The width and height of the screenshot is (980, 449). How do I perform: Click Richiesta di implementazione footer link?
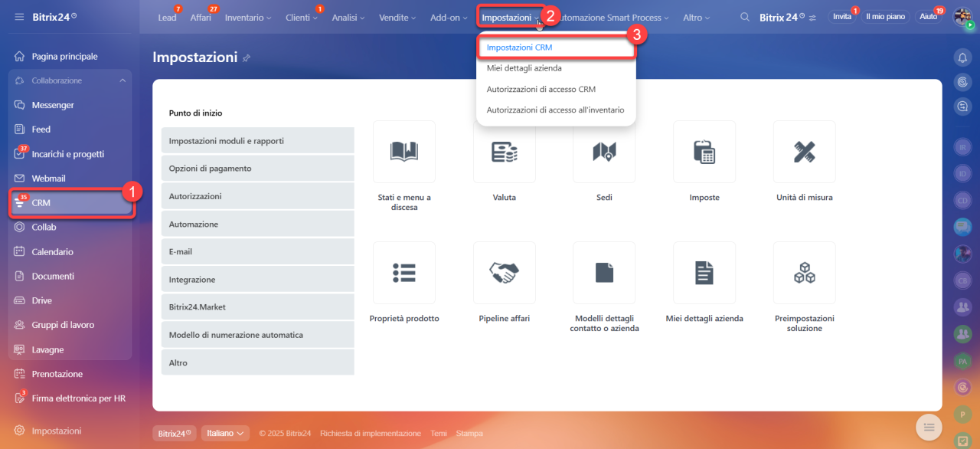pyautogui.click(x=371, y=434)
